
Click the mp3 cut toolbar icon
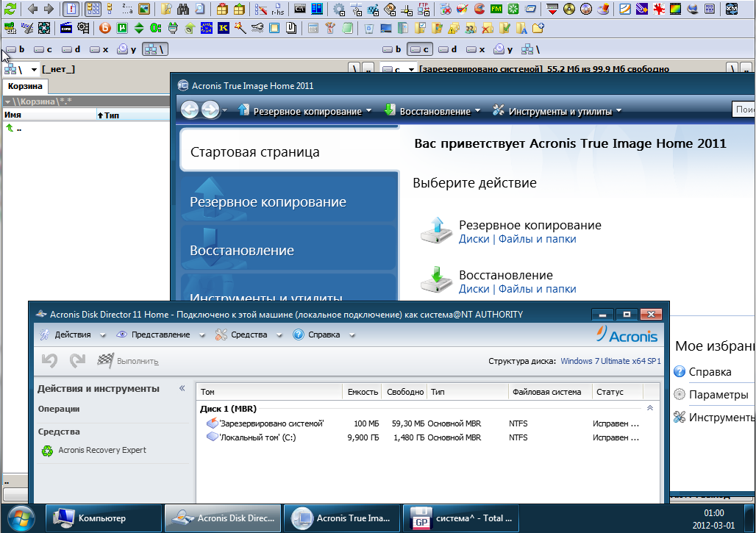pos(10,29)
